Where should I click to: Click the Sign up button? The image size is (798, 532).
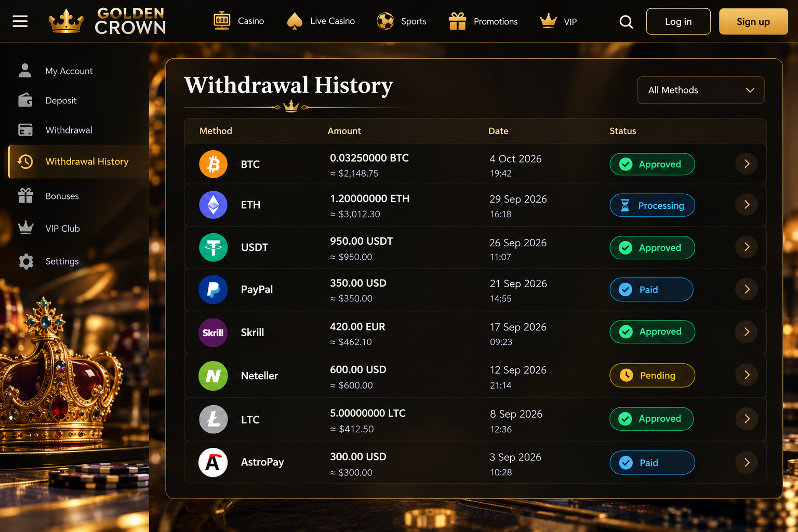pos(753,21)
